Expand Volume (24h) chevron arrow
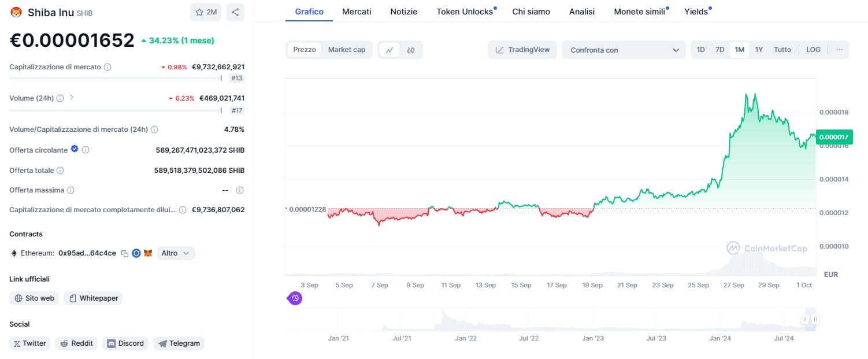Screen dimensions: 868x359 point(72,98)
